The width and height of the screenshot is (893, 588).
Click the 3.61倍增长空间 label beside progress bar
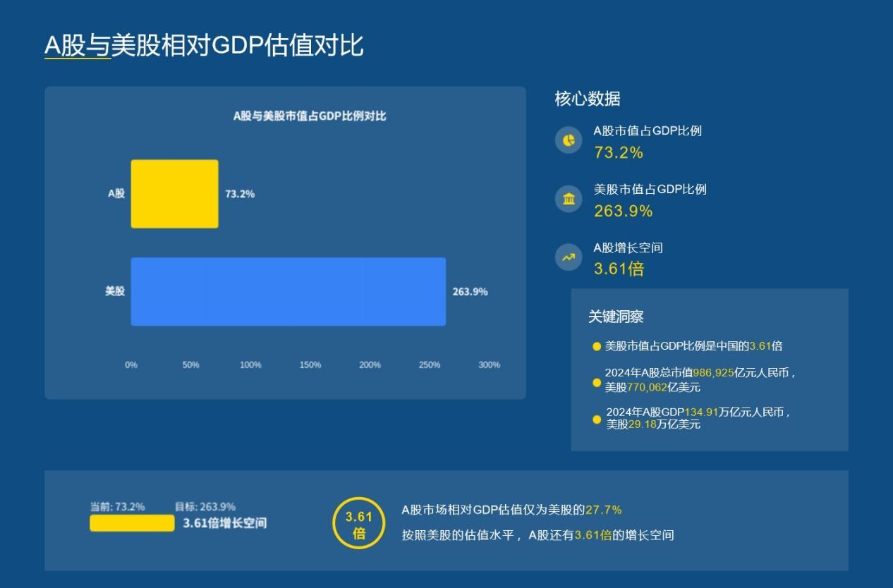click(x=225, y=523)
